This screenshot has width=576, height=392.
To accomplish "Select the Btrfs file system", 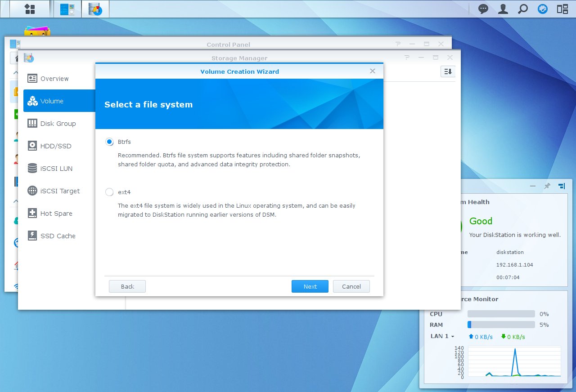I will tap(109, 142).
